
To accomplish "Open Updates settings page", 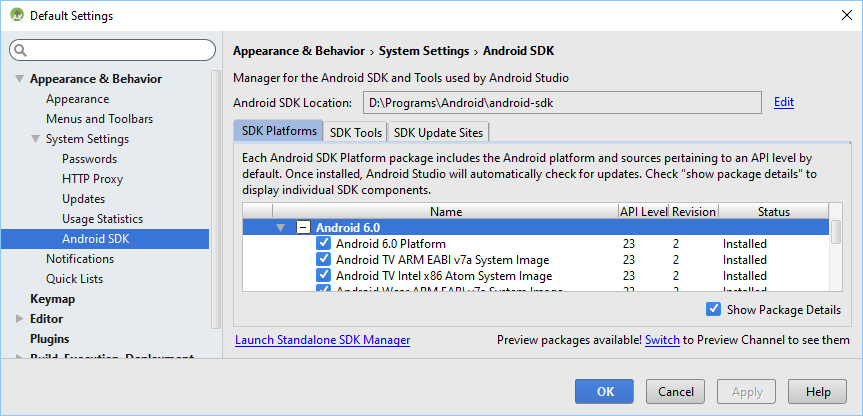I will [84, 199].
